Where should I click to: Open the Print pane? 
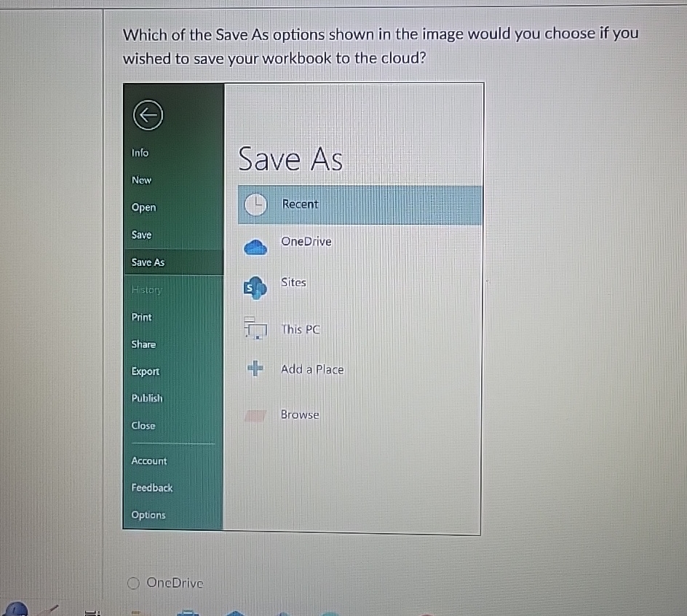point(141,317)
